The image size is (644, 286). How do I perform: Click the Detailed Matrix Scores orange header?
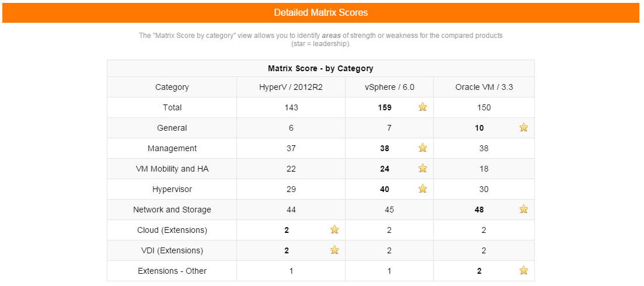pyautogui.click(x=321, y=13)
